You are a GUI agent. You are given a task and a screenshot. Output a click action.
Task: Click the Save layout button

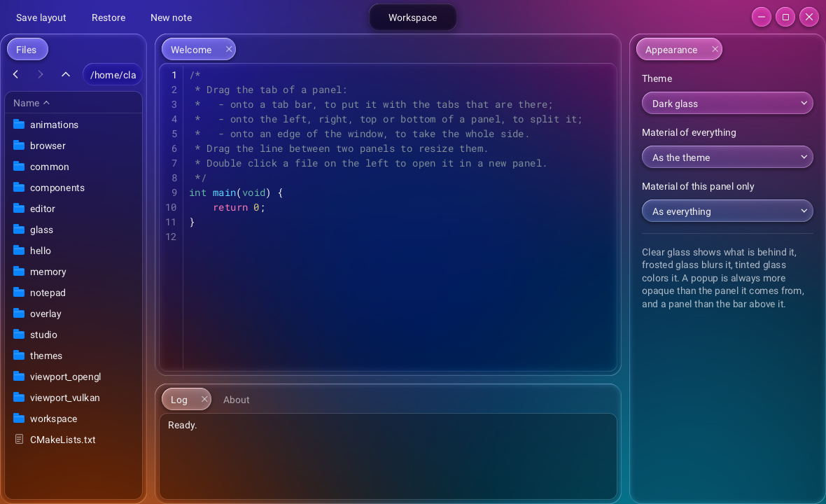(41, 17)
